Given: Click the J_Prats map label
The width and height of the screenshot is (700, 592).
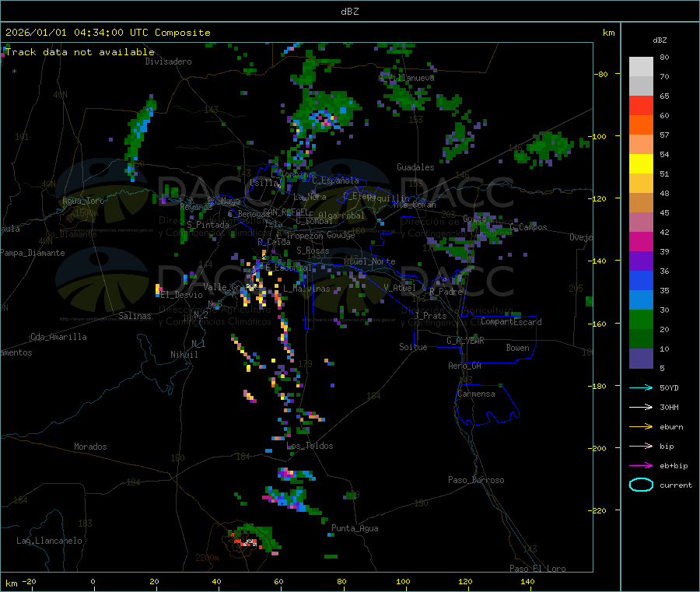Looking at the screenshot, I should point(430,316).
